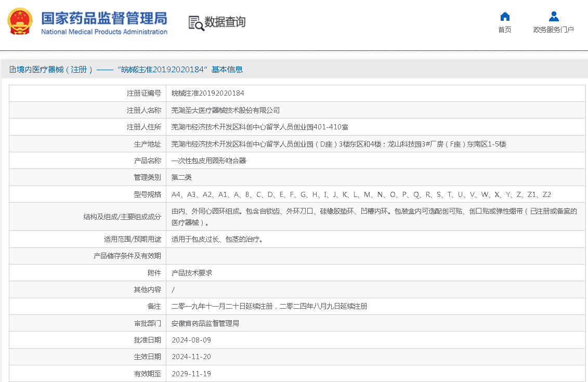Click the 产品储存条件及有效期 label

tap(127, 256)
